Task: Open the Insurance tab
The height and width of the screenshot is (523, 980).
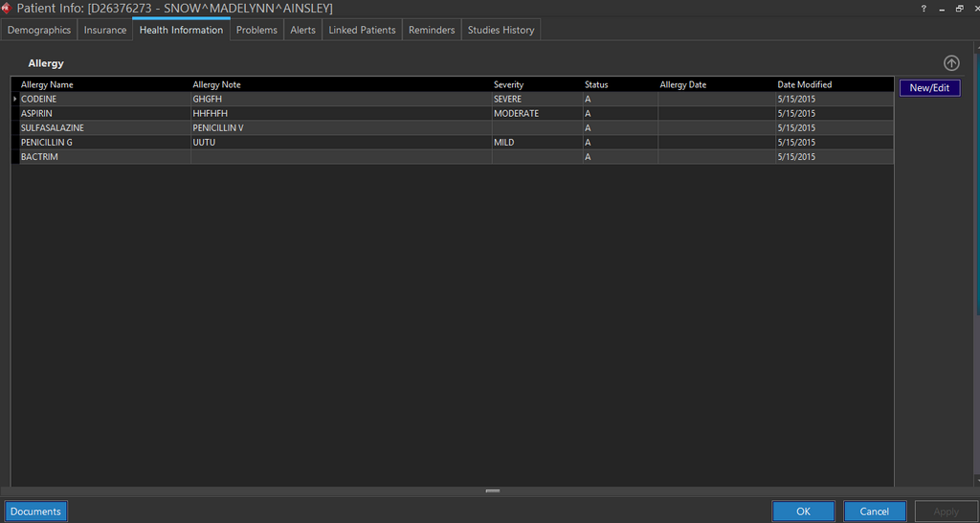Action: pos(105,30)
